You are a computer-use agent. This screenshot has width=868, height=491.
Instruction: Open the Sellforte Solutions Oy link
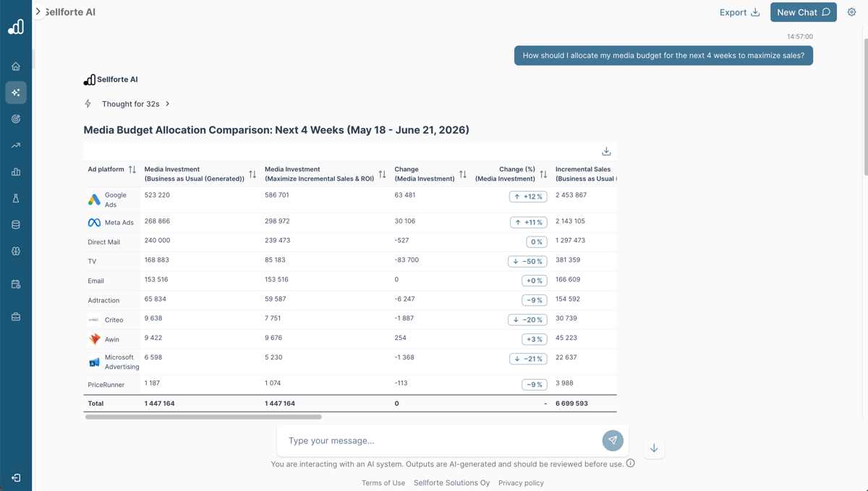(x=451, y=483)
